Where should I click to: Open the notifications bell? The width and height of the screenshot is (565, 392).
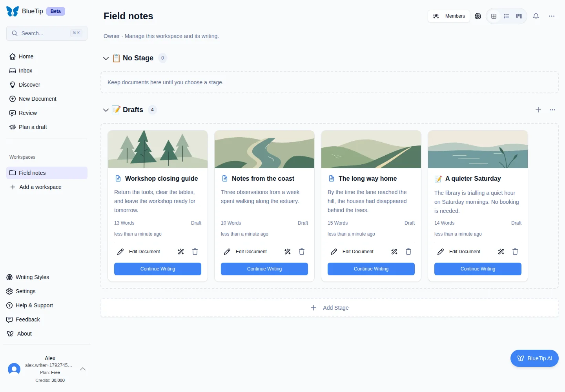click(536, 16)
